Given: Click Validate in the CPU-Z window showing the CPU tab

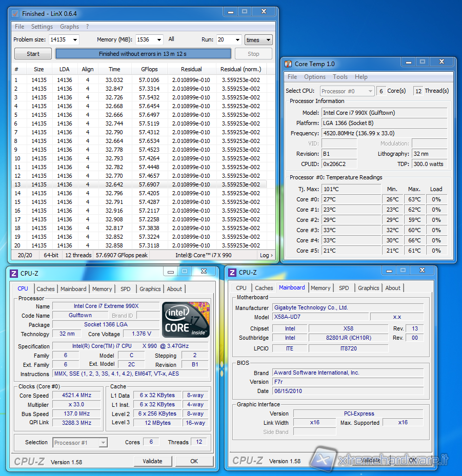Looking at the screenshot, I should point(152,461).
